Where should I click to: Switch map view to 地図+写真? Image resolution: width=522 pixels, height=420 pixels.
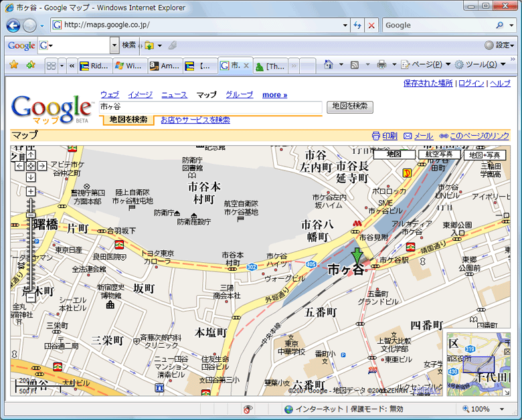pyautogui.click(x=485, y=154)
